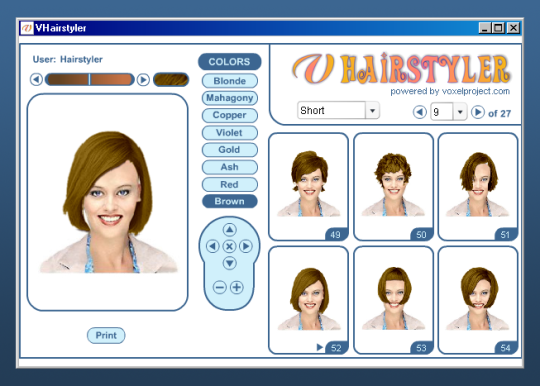Click the Print button
540x386 pixels.
106,335
